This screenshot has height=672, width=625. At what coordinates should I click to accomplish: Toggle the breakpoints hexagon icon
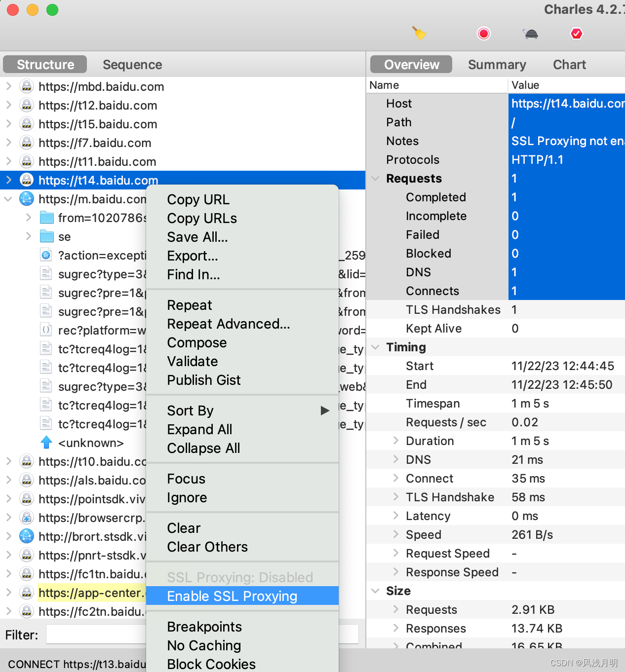[x=577, y=34]
